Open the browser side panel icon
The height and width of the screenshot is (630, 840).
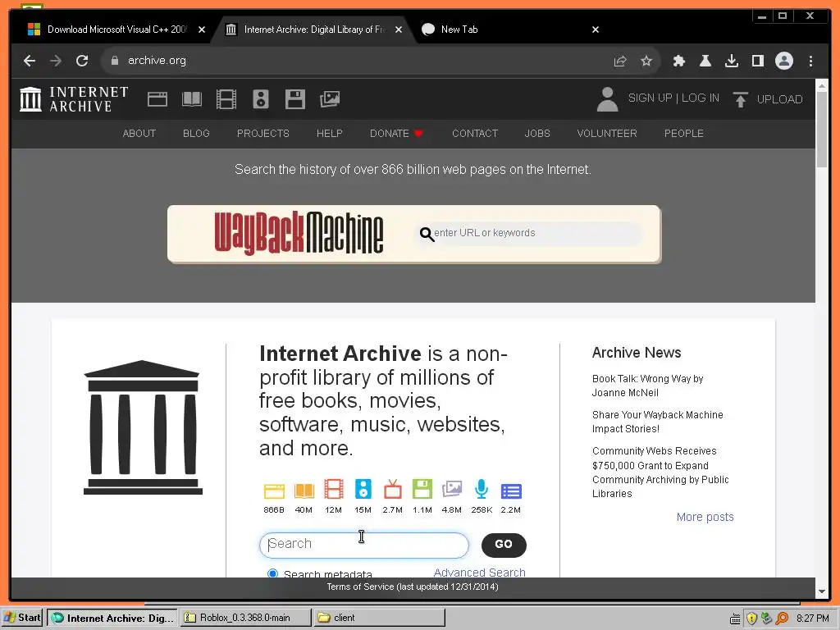pyautogui.click(x=757, y=61)
